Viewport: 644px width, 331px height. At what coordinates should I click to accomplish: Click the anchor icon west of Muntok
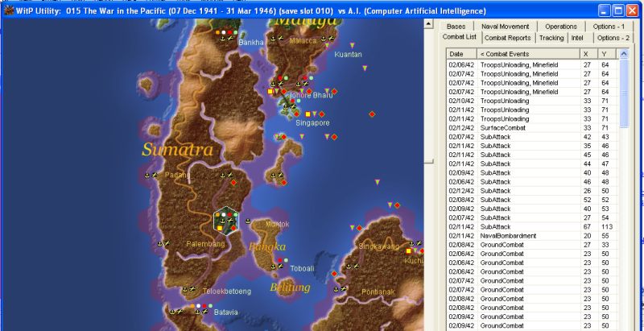248,221
